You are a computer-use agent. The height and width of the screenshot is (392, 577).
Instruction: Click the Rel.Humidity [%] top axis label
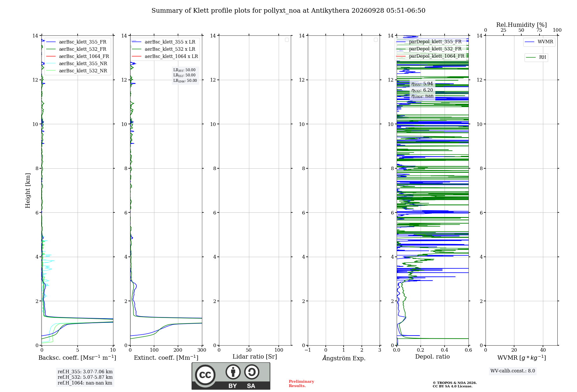point(522,25)
